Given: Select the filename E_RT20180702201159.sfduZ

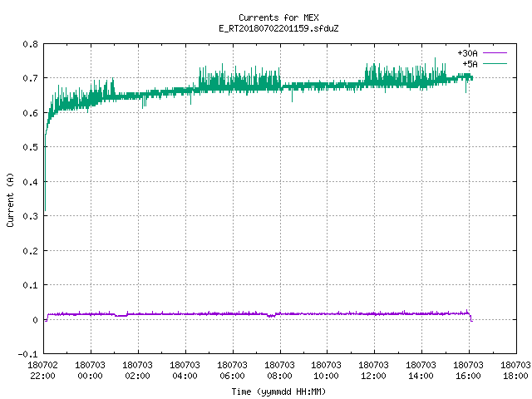Looking at the screenshot, I should click(278, 28).
